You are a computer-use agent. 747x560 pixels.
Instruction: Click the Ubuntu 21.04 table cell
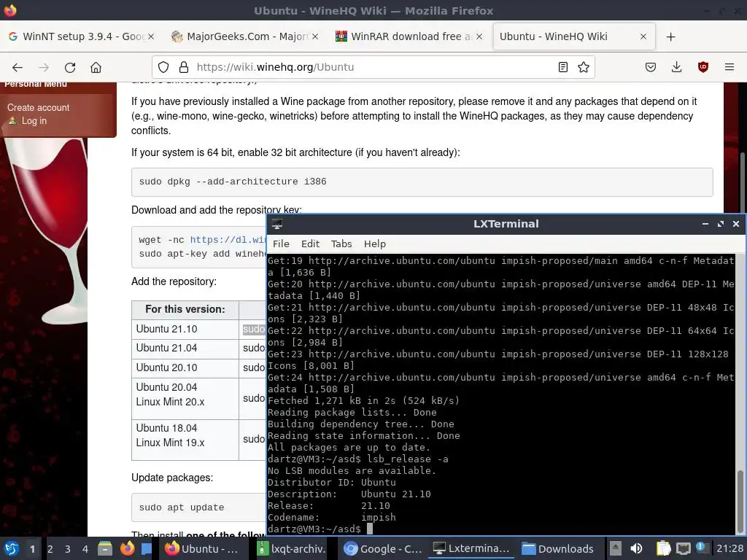tap(185, 348)
